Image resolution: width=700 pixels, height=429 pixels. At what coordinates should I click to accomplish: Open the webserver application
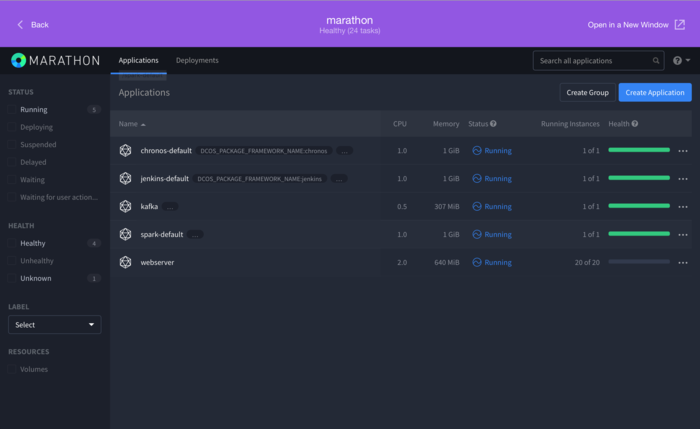click(157, 262)
